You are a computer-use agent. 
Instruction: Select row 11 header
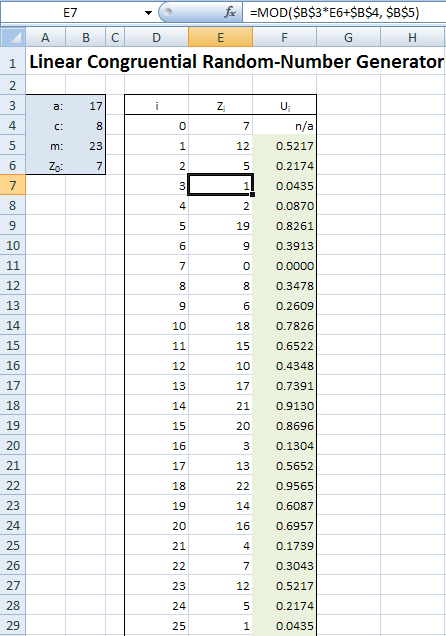click(x=13, y=265)
